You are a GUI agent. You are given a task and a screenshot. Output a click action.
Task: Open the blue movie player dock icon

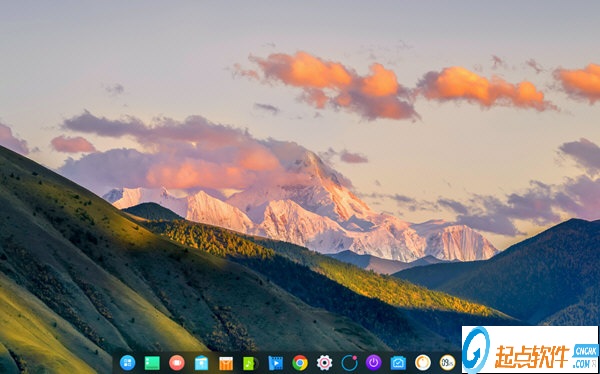276,363
